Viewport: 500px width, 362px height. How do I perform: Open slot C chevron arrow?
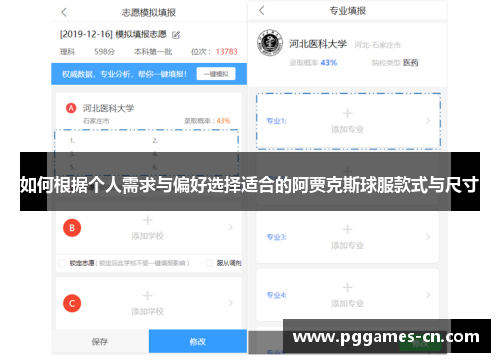tap(231, 303)
